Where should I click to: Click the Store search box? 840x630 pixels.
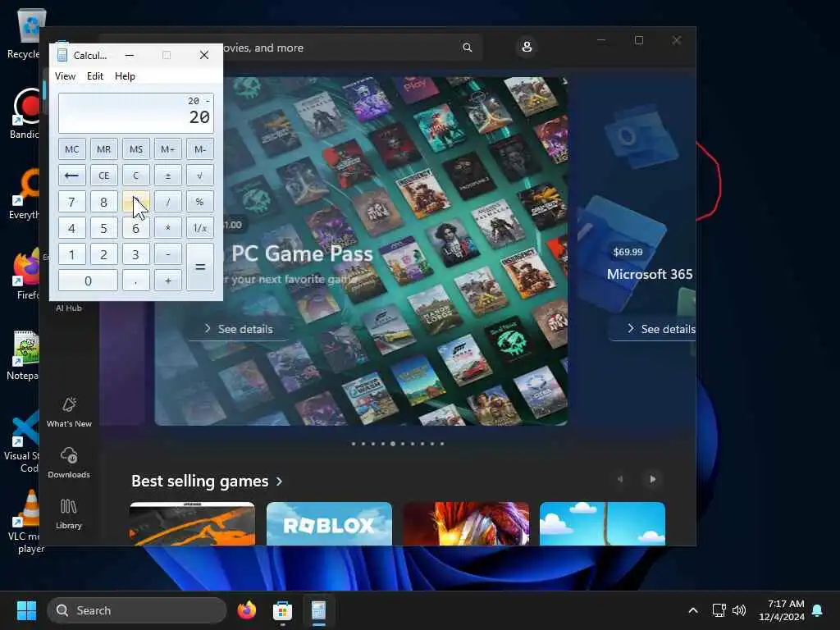click(351, 48)
